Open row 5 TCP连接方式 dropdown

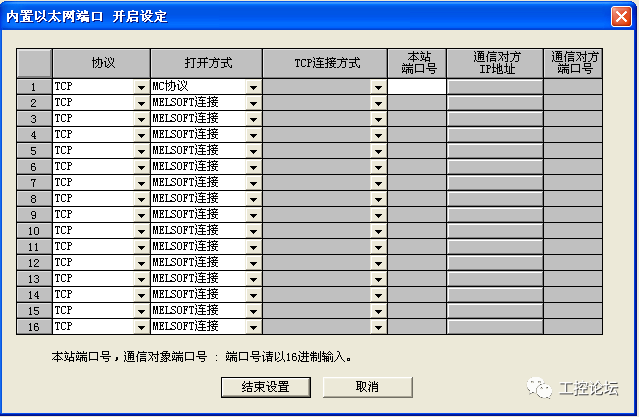pos(378,151)
